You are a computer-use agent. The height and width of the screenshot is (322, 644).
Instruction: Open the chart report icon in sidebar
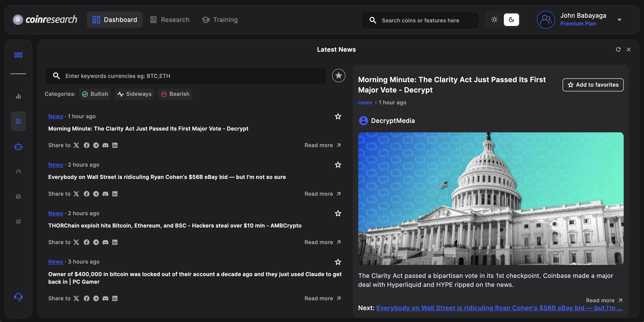(x=18, y=221)
